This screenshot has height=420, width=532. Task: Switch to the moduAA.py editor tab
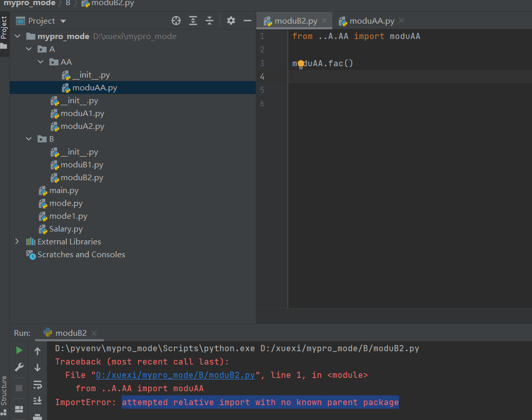[371, 21]
